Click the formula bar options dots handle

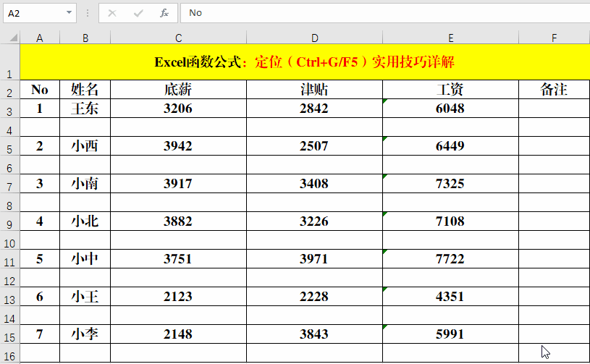[x=88, y=13]
